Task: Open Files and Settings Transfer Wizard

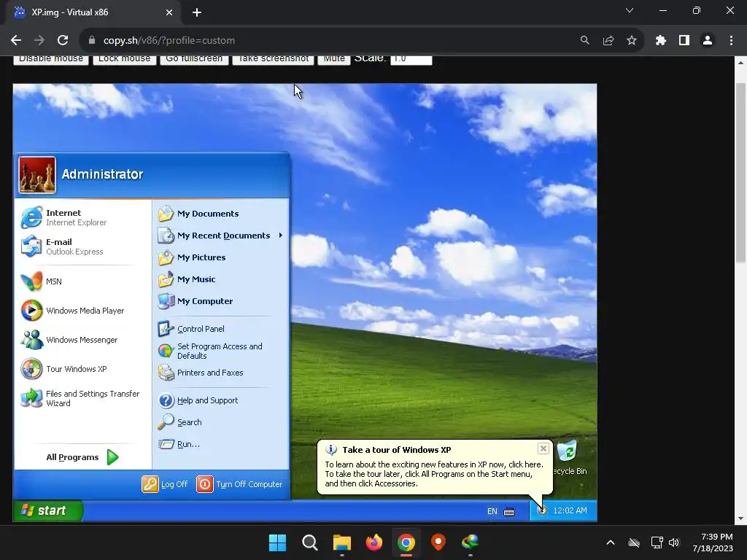Action: [x=80, y=398]
